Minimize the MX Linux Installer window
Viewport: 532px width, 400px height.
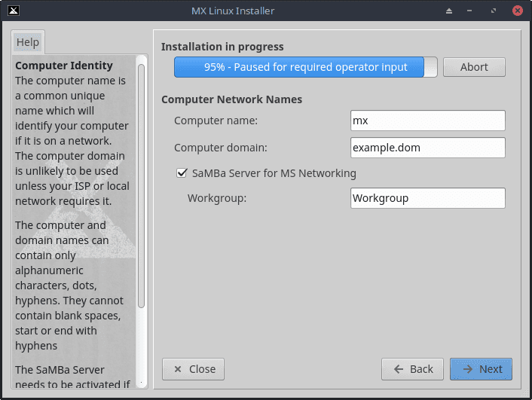click(x=469, y=11)
